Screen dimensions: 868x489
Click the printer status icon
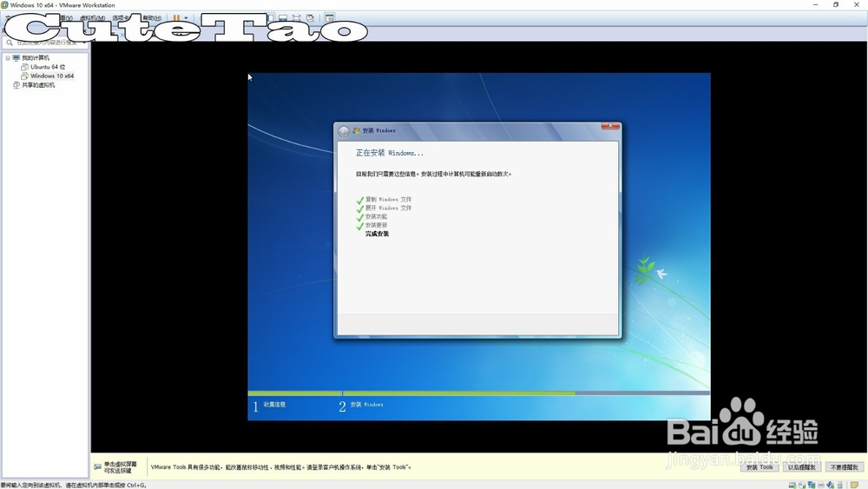821,486
